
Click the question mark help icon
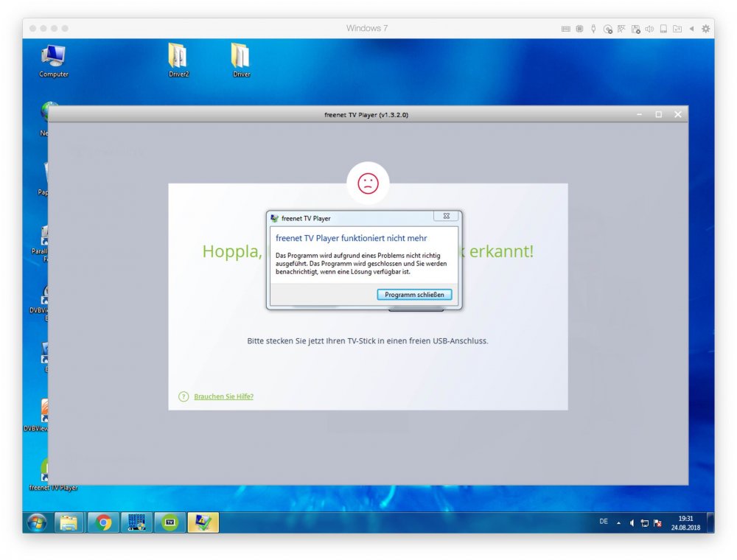click(184, 397)
